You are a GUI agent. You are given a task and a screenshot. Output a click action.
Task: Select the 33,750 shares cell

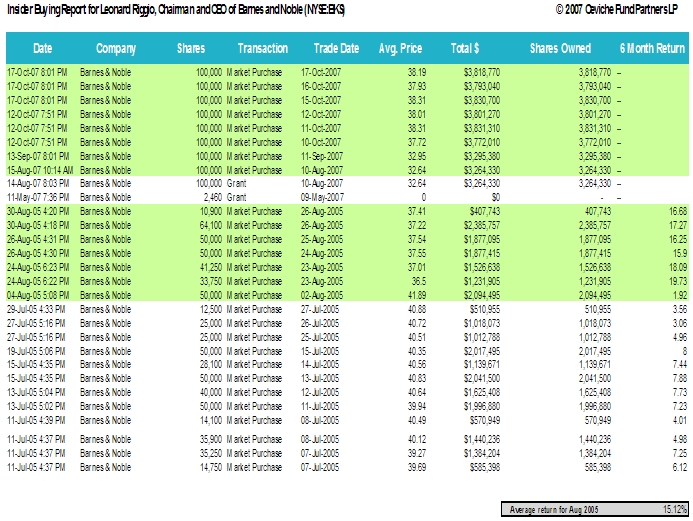coord(210,281)
